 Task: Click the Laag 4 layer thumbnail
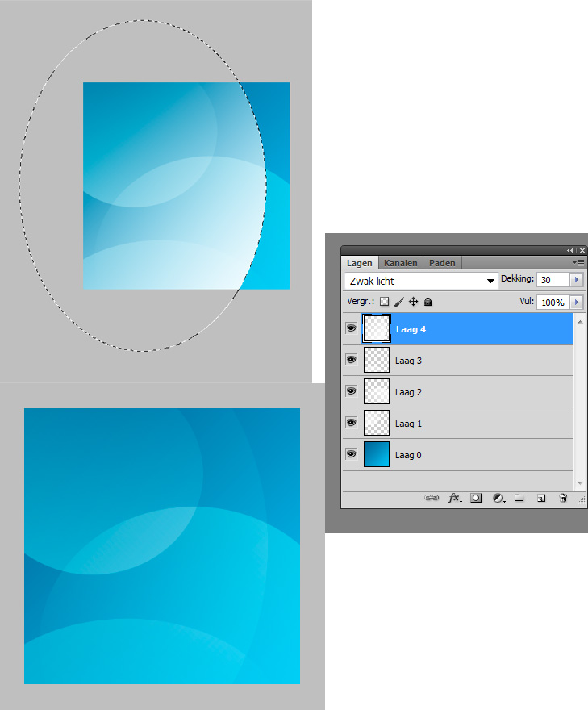pyautogui.click(x=377, y=328)
